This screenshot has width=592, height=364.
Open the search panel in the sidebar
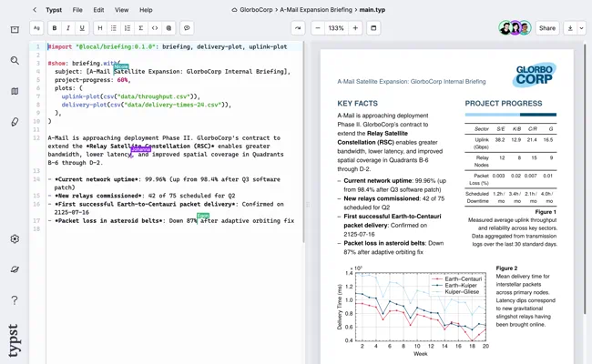[15, 61]
